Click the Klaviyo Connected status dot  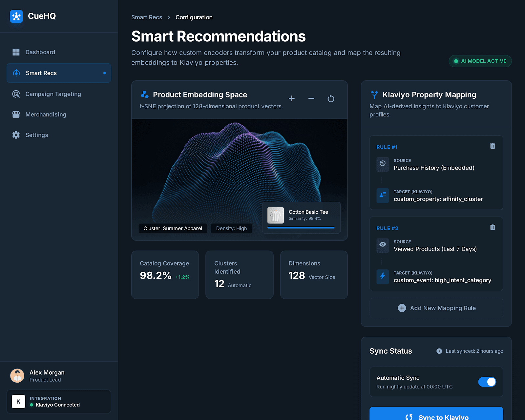(32, 405)
